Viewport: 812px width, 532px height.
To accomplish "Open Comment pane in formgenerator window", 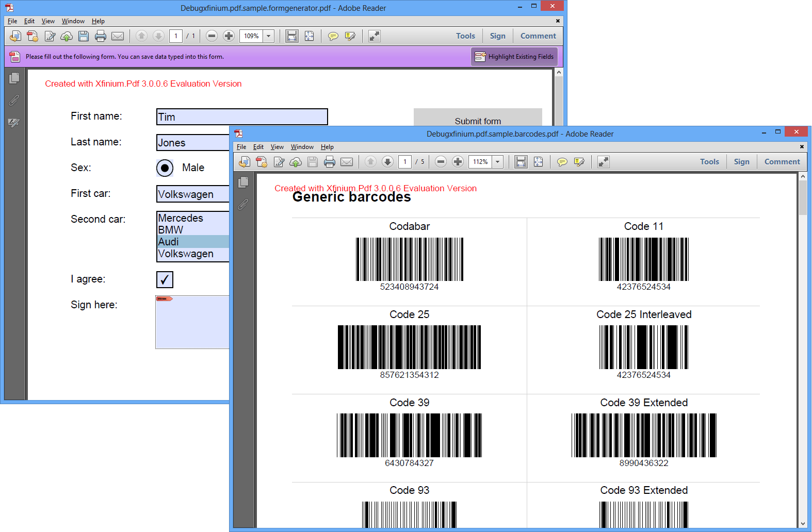I will [x=538, y=36].
